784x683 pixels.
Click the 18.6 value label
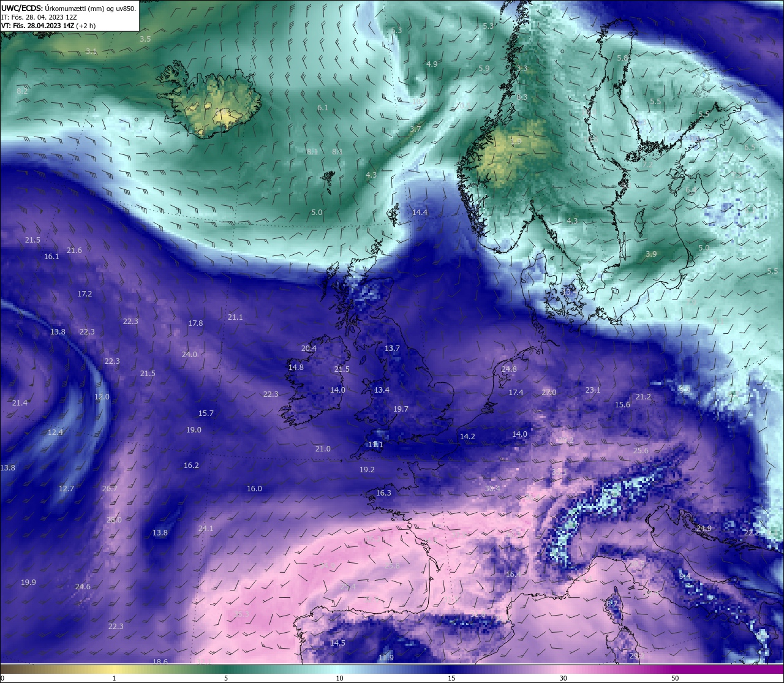coord(160,662)
